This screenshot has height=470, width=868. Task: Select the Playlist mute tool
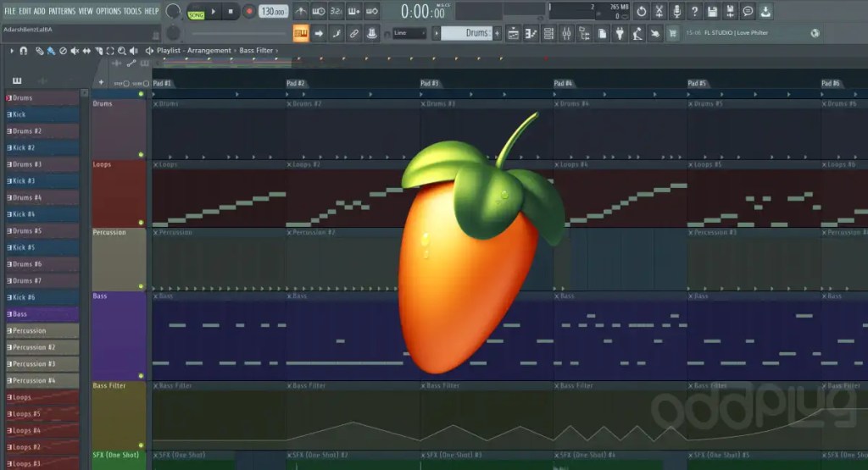pyautogui.click(x=75, y=50)
